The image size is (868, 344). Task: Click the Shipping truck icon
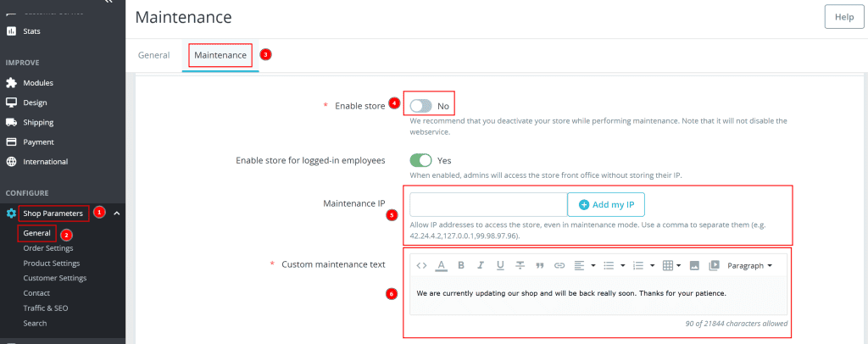click(11, 122)
